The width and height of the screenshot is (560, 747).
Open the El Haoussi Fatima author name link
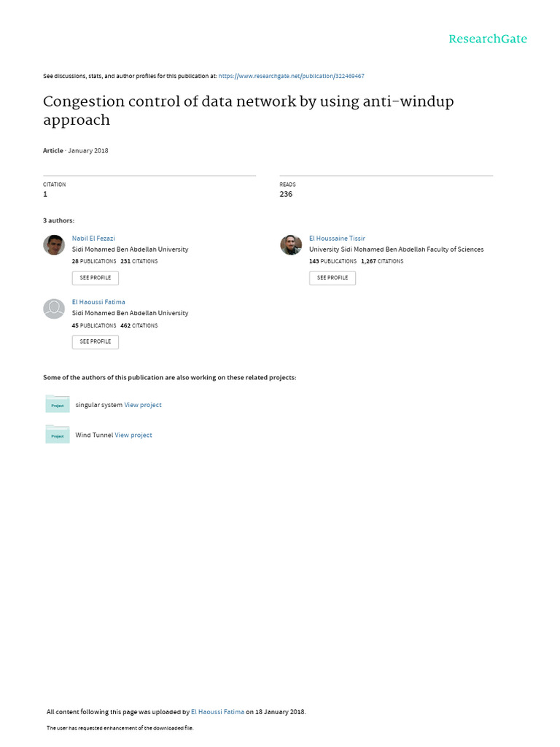pos(98,302)
